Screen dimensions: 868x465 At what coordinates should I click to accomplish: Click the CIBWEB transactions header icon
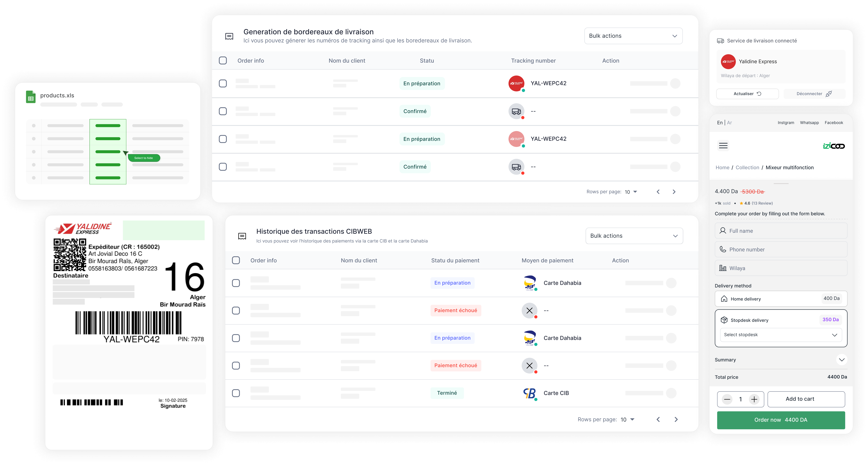tap(242, 236)
